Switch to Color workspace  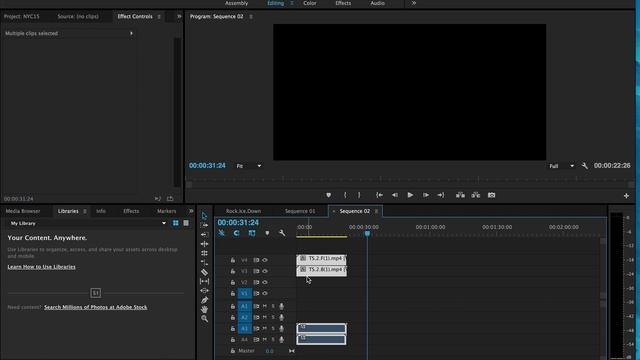point(310,3)
